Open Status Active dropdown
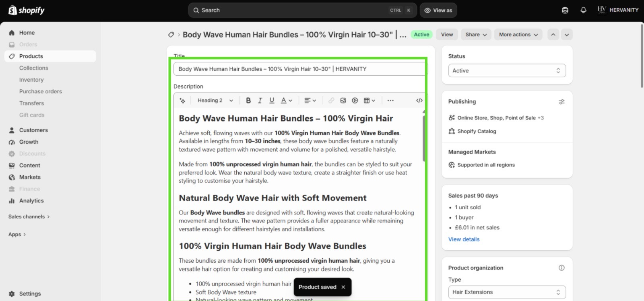The height and width of the screenshot is (301, 644). tap(507, 70)
